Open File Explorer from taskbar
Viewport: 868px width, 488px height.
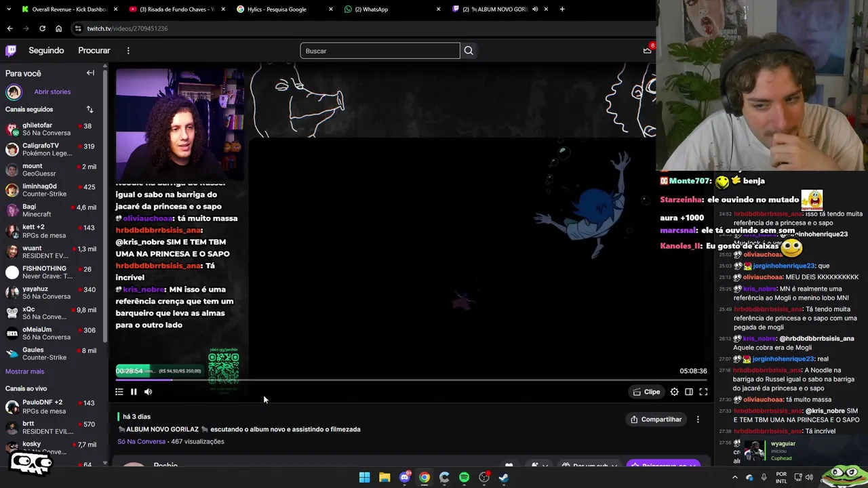tap(384, 477)
